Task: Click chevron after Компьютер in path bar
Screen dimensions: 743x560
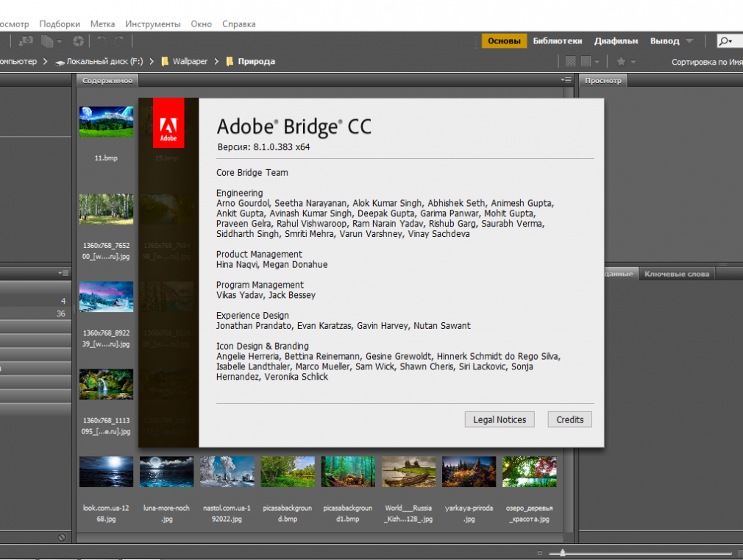Action: tap(46, 61)
